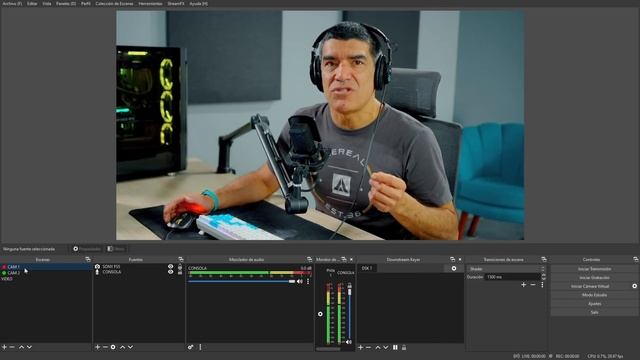This screenshot has height=360, width=640.
Task: Toggle lock on audio monitor slider
Action: pos(349,286)
